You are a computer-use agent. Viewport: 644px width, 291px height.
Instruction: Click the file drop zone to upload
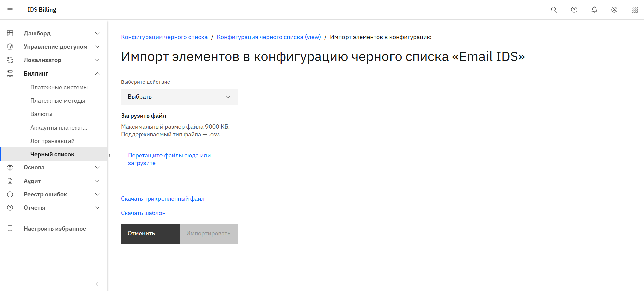(179, 164)
